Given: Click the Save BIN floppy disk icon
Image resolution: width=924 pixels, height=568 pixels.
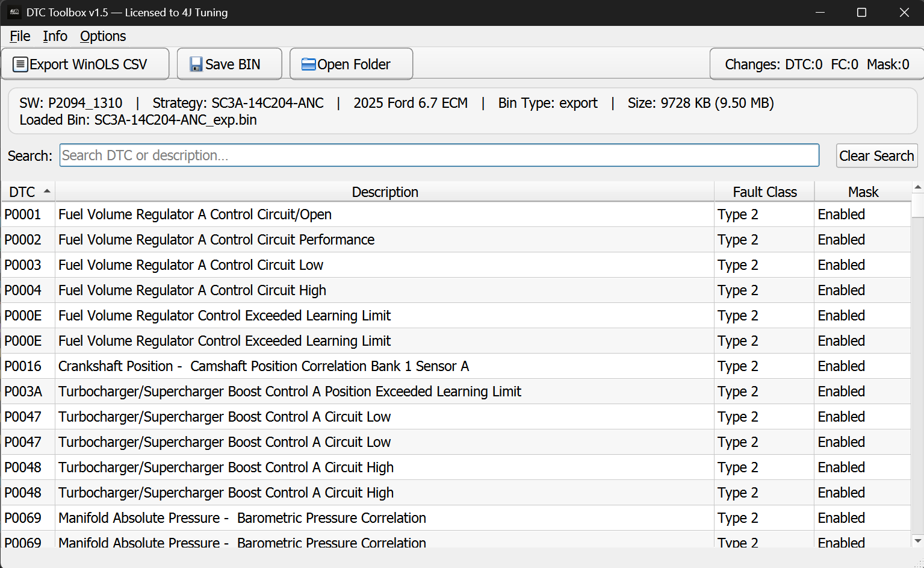Looking at the screenshot, I should [196, 64].
